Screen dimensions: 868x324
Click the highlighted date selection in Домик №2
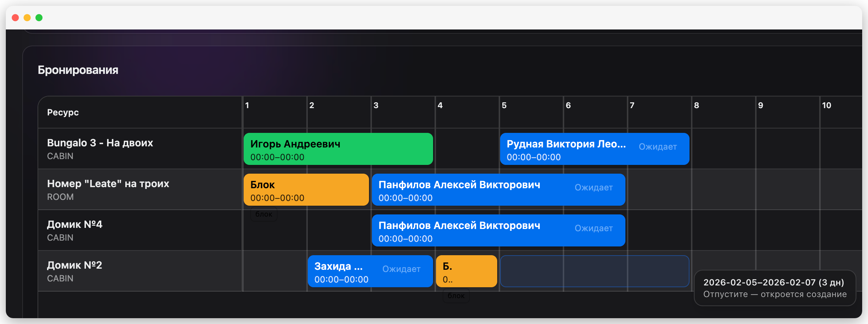pyautogui.click(x=594, y=272)
